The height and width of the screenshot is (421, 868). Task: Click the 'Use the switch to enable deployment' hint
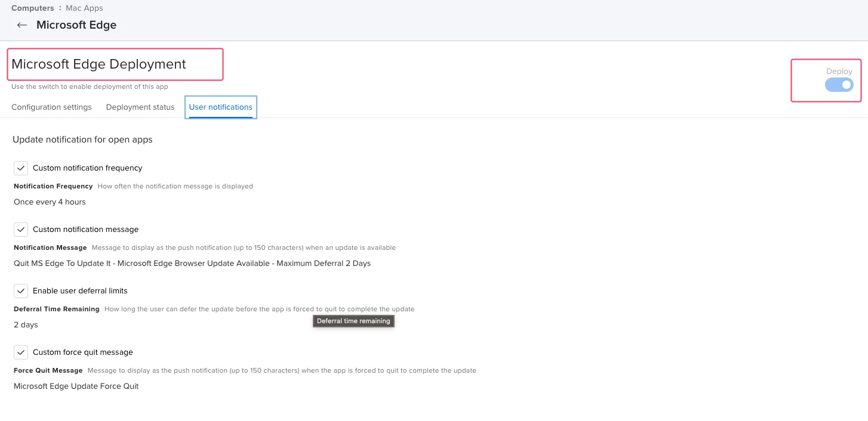coord(90,87)
